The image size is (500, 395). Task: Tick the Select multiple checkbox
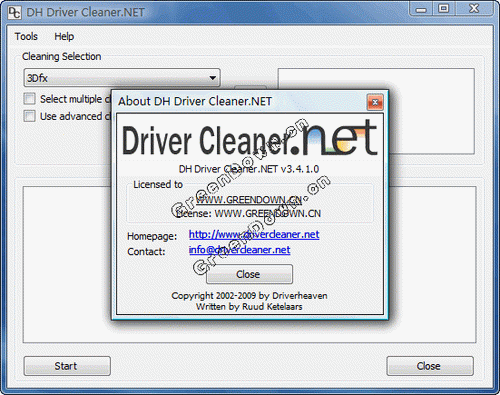(x=29, y=99)
